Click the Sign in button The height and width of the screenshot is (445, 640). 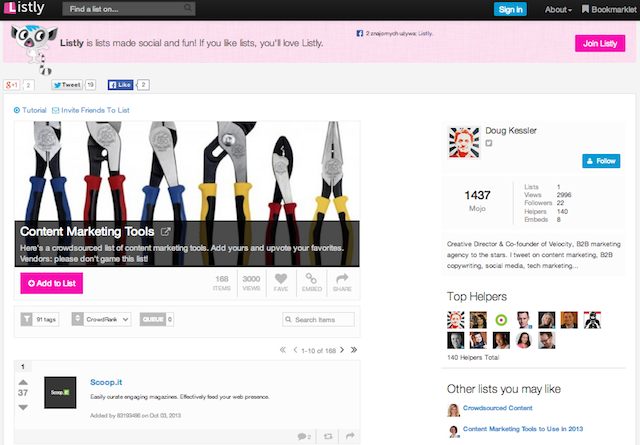[x=510, y=9]
